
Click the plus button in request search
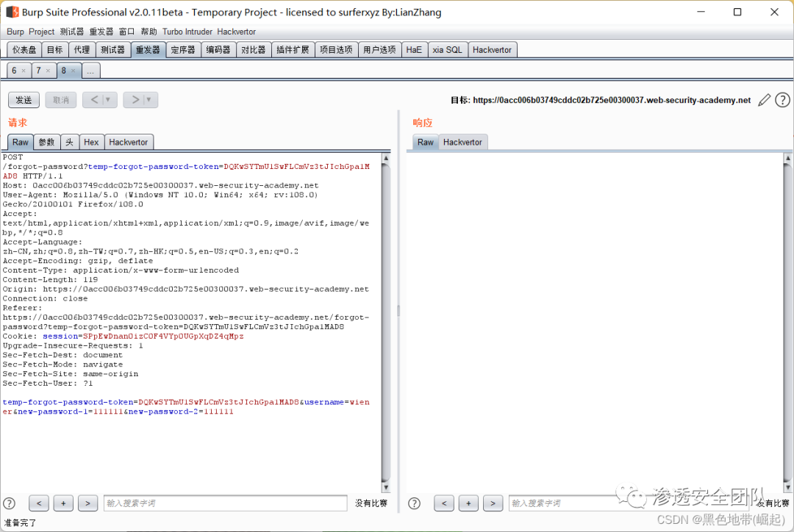63,503
